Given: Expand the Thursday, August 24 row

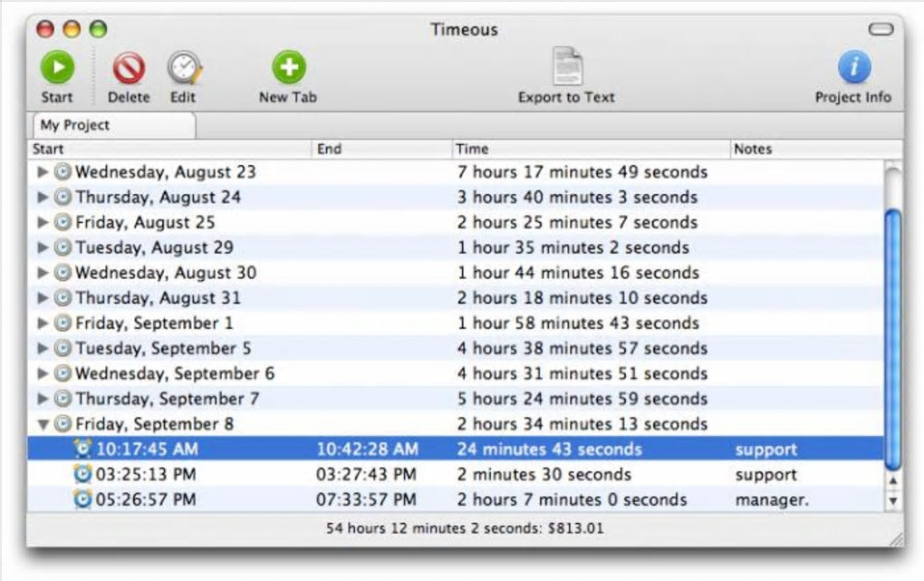Looking at the screenshot, I should 43,197.
